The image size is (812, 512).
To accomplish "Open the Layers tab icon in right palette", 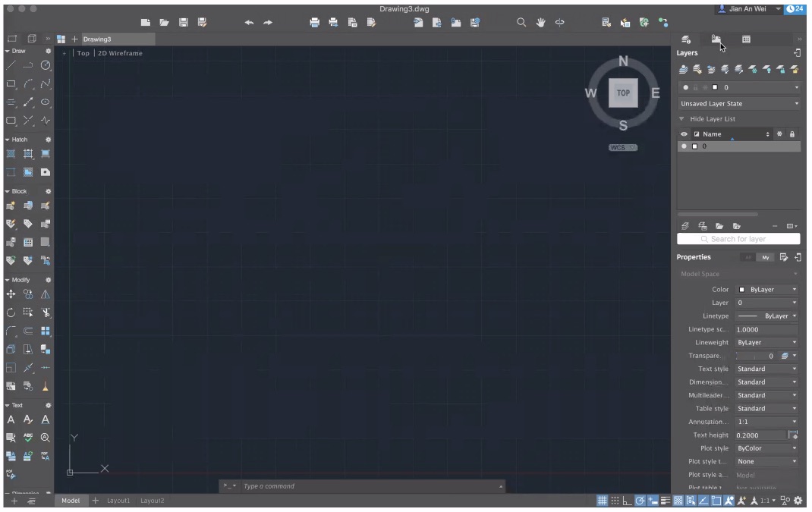I will tap(686, 39).
